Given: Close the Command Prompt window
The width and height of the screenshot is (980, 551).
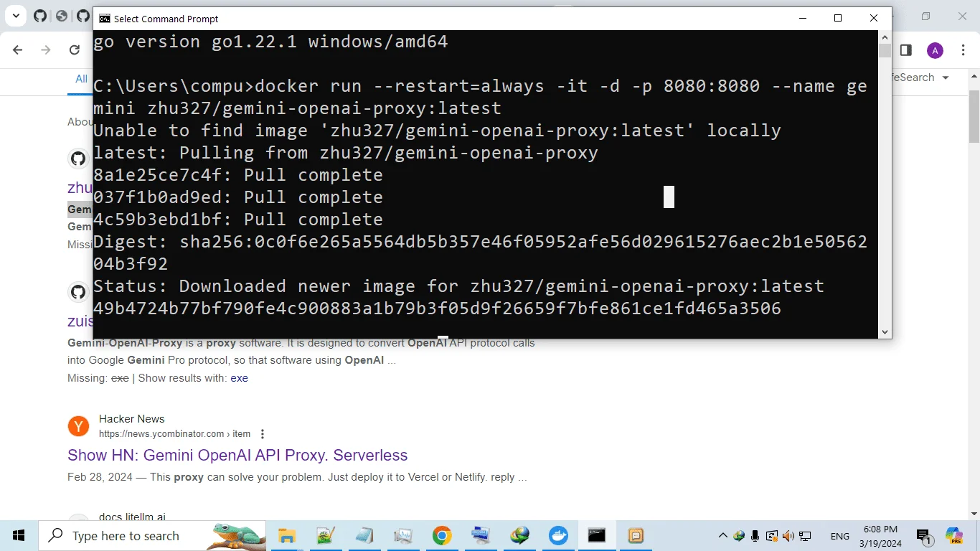Looking at the screenshot, I should (x=874, y=19).
